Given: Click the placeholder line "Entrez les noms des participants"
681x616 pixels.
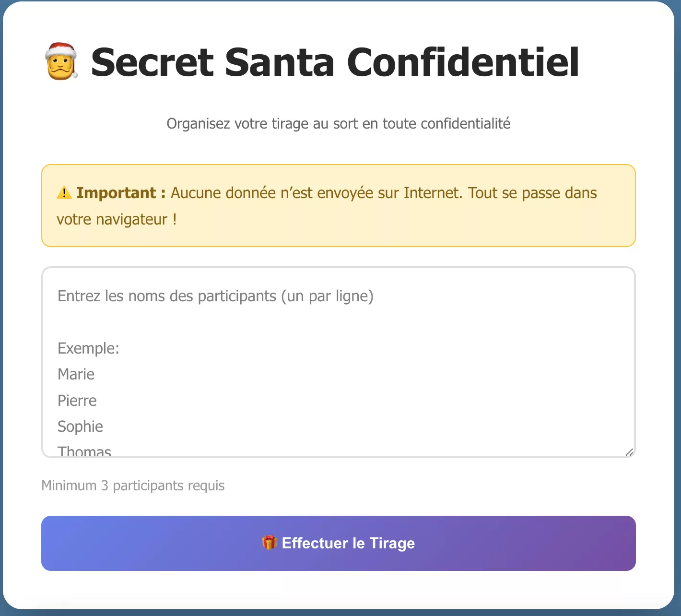Looking at the screenshot, I should pyautogui.click(x=215, y=296).
